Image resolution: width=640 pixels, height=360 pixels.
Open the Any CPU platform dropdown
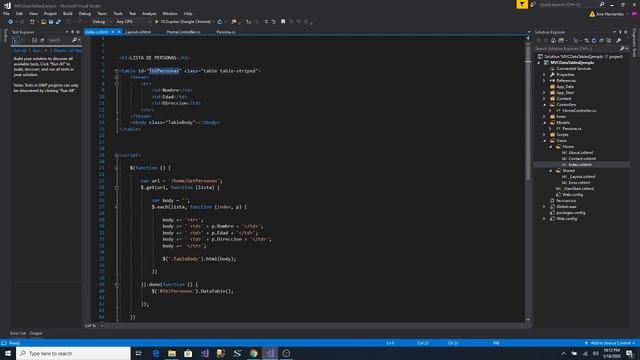pyautogui.click(x=133, y=22)
